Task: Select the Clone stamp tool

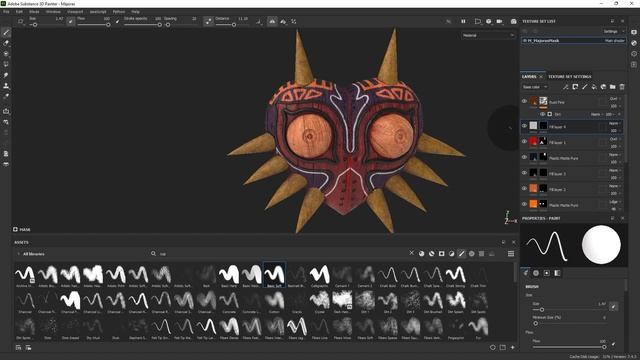Action: point(6,86)
